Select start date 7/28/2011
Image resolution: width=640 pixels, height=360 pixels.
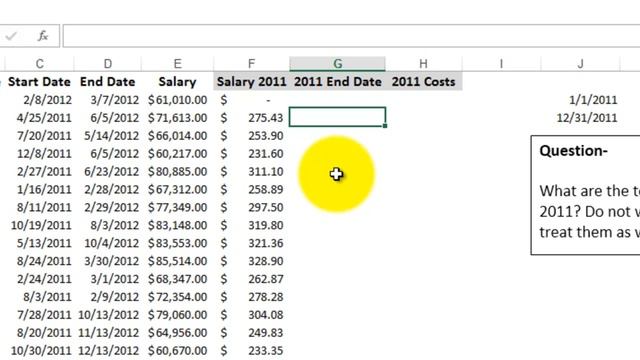pos(39,315)
